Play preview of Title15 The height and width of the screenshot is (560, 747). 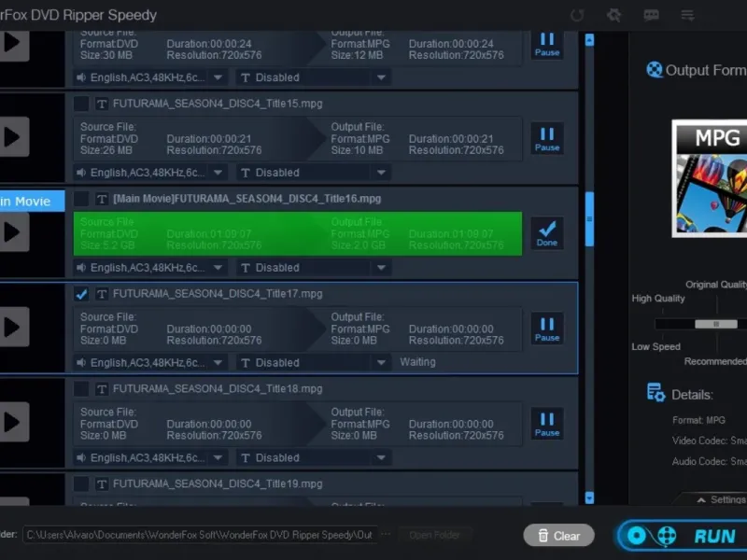[x=13, y=137]
